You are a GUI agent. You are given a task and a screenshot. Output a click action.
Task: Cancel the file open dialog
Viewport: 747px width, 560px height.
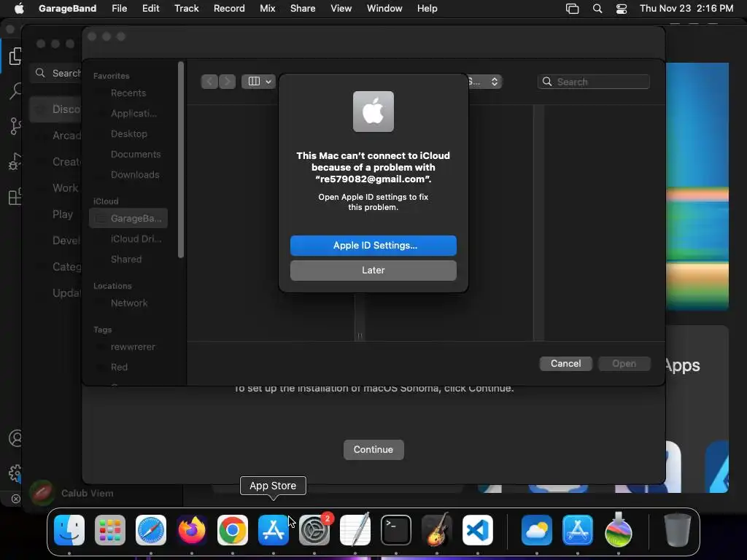(x=566, y=364)
